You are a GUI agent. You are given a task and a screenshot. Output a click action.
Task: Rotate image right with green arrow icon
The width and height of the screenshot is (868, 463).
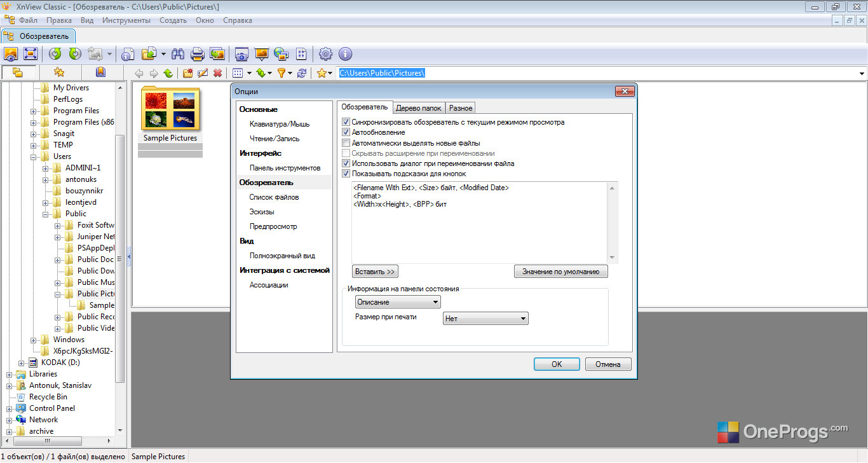click(75, 53)
